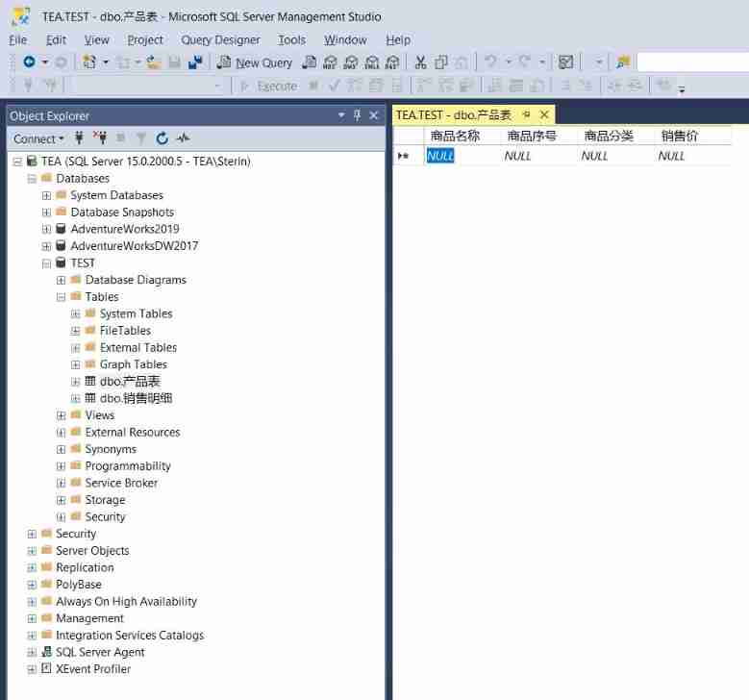Click the Analysis Services DMX Query icon
Screen dimensions: 749x700
(x=351, y=62)
